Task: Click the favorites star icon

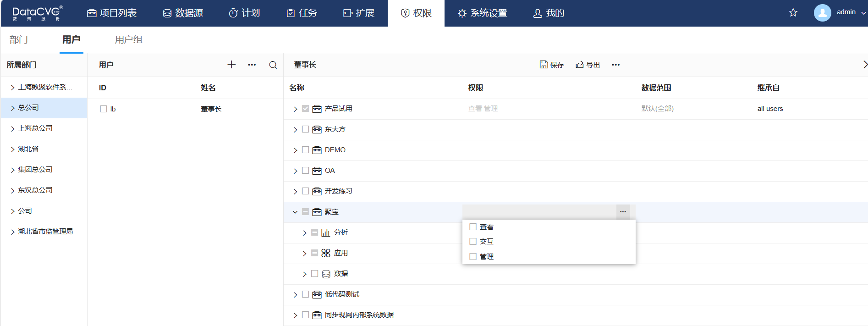Action: click(x=793, y=13)
